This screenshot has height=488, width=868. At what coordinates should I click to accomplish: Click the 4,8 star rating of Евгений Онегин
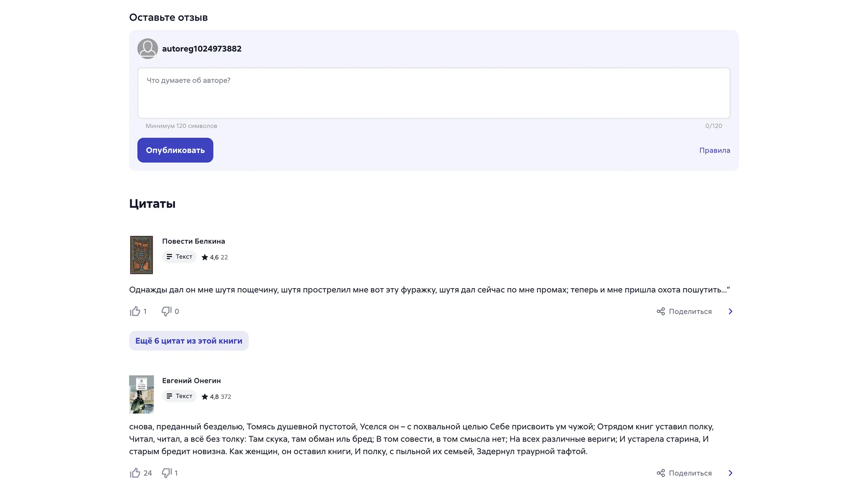click(x=211, y=397)
